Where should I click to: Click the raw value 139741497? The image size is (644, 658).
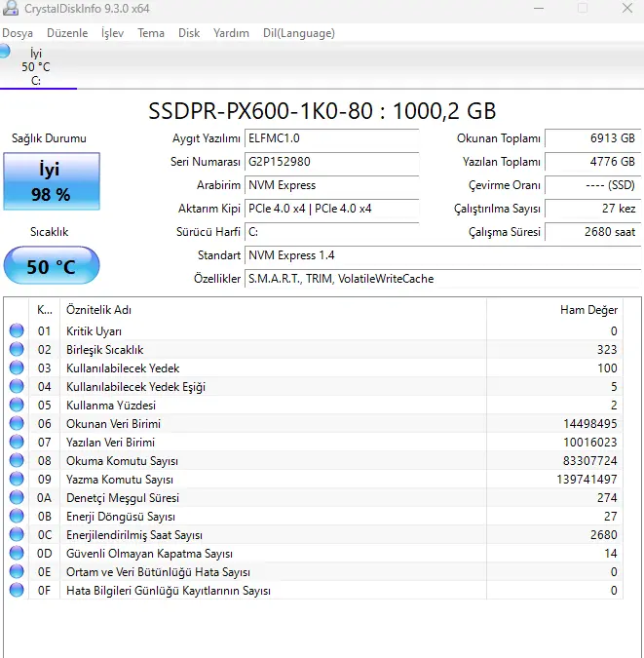587,480
